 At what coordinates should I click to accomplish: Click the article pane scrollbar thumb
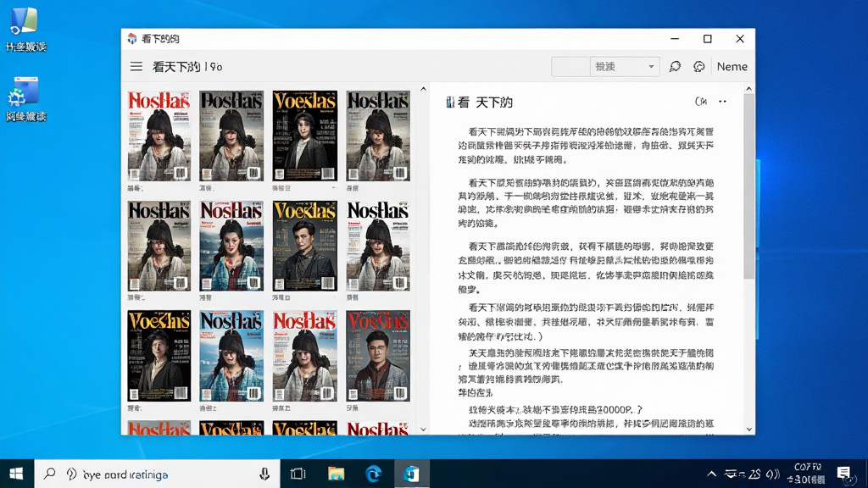click(749, 186)
